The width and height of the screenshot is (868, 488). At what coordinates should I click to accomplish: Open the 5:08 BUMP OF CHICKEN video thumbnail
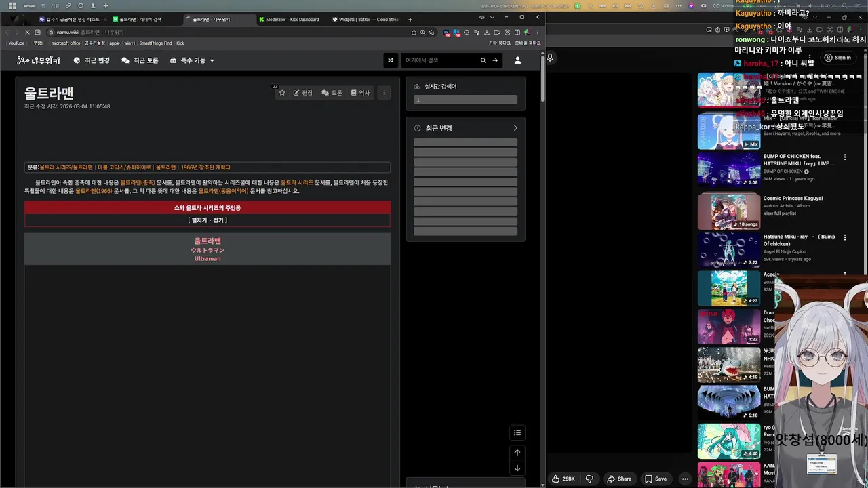(729, 168)
